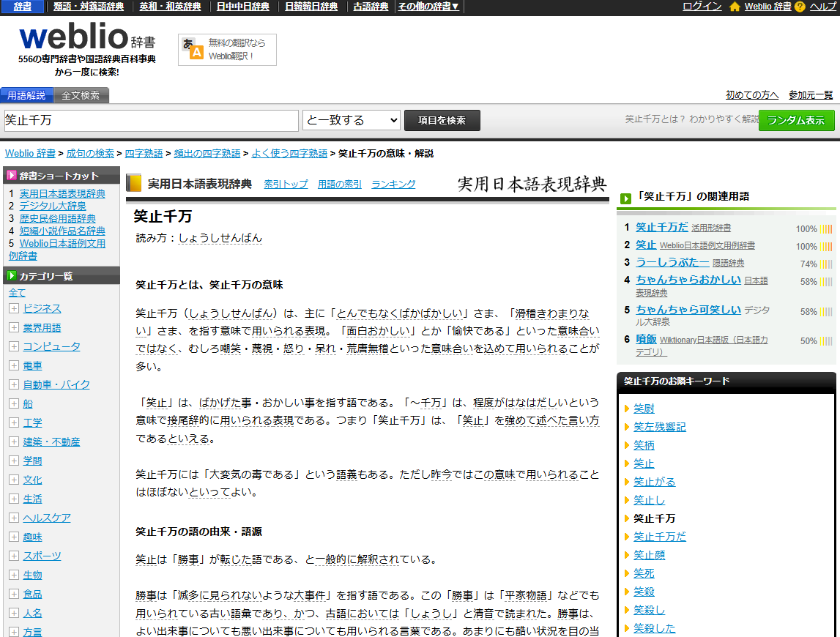Click the 項目を検索 search button

pos(442,121)
